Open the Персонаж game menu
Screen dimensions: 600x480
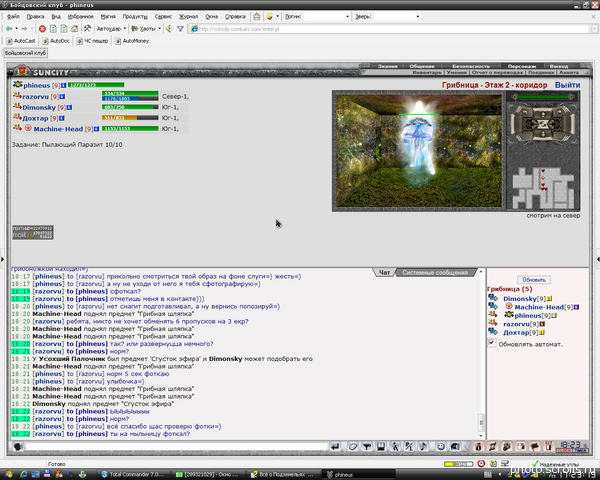pos(521,66)
